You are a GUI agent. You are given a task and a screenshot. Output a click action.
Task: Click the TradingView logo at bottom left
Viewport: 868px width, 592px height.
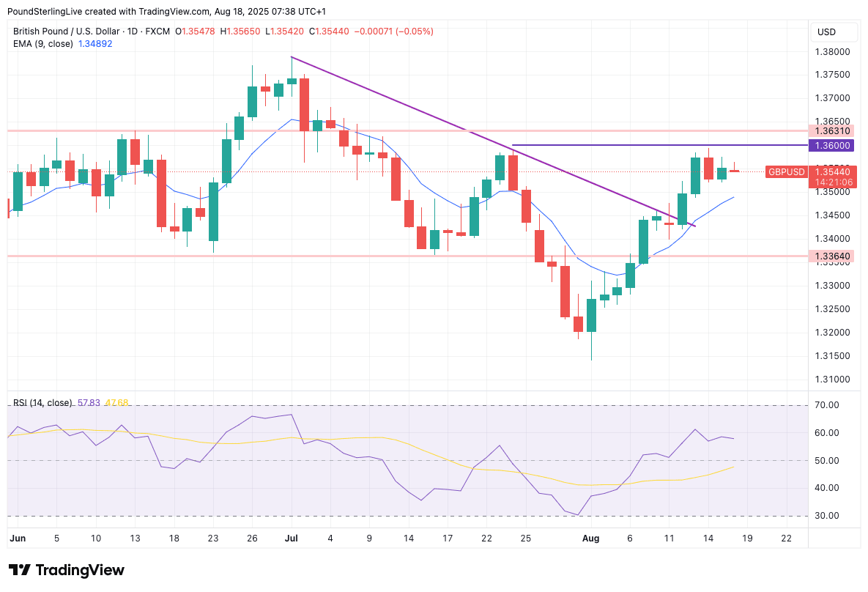(x=67, y=570)
